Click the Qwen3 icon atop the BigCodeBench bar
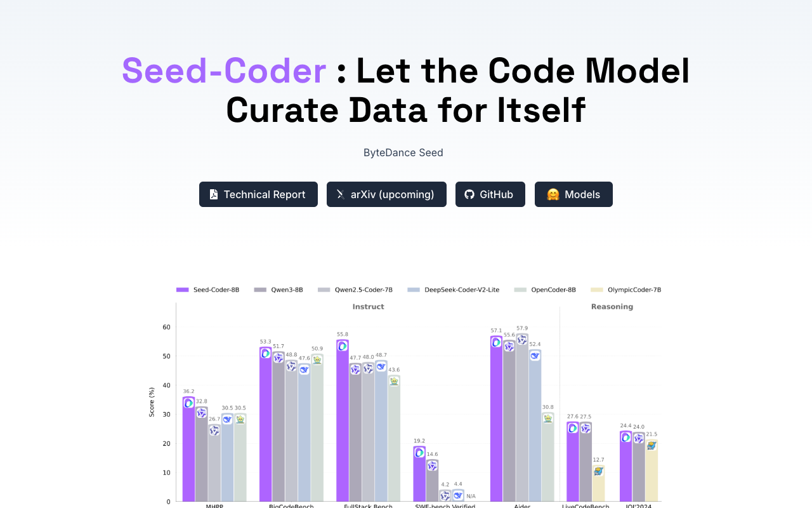The height and width of the screenshot is (508, 812). [x=278, y=357]
